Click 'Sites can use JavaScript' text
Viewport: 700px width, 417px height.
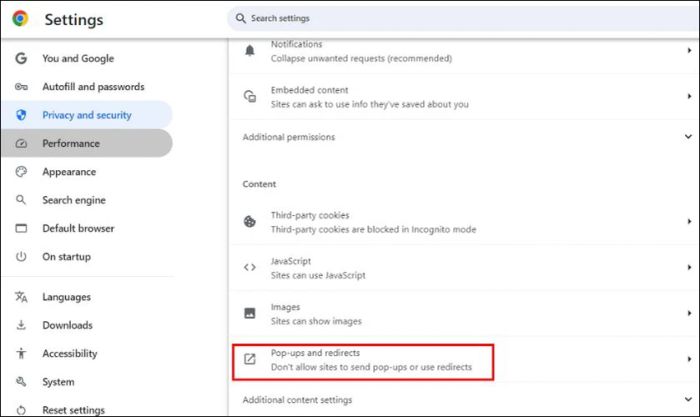tap(318, 275)
